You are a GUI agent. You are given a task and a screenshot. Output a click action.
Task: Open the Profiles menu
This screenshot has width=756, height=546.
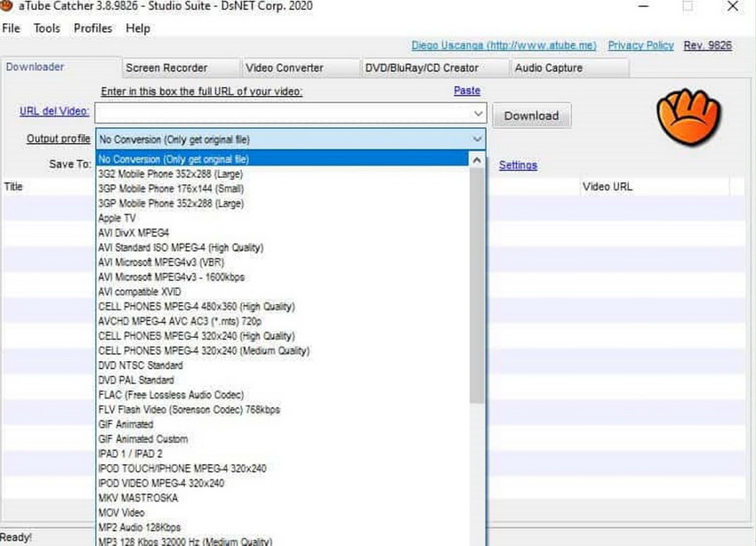[x=92, y=28]
